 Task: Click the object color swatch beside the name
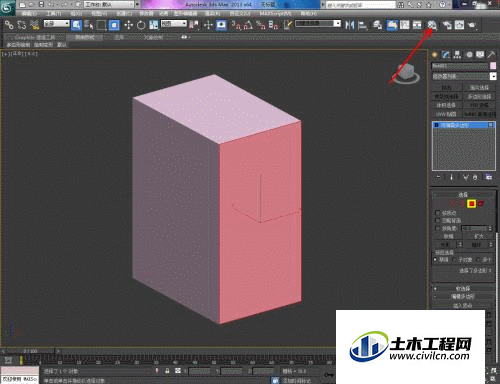pyautogui.click(x=493, y=66)
